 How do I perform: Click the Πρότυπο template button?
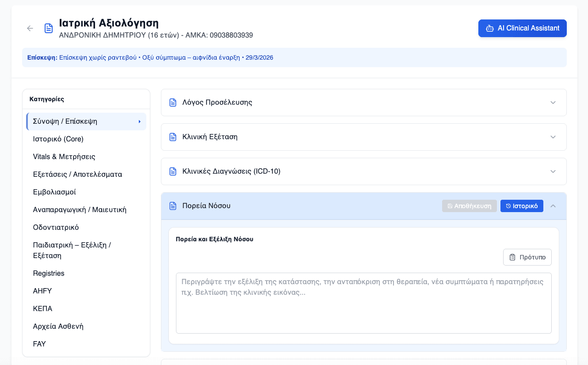(527, 257)
